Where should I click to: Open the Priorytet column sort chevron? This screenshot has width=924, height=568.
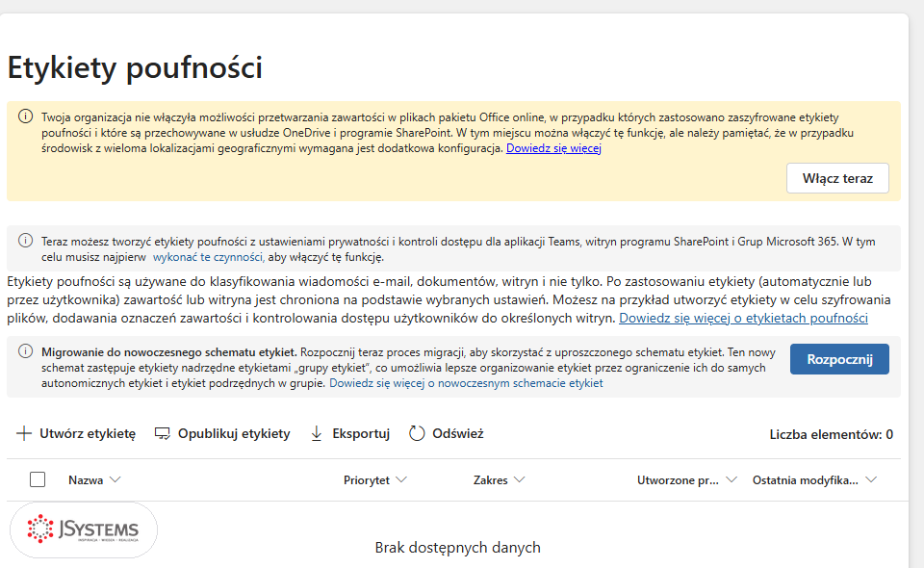click(x=401, y=479)
